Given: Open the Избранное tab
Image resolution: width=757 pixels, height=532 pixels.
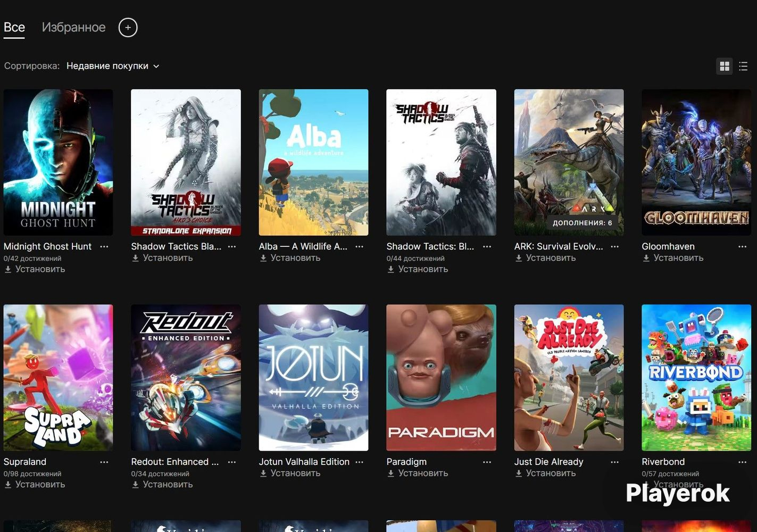Looking at the screenshot, I should [x=73, y=27].
